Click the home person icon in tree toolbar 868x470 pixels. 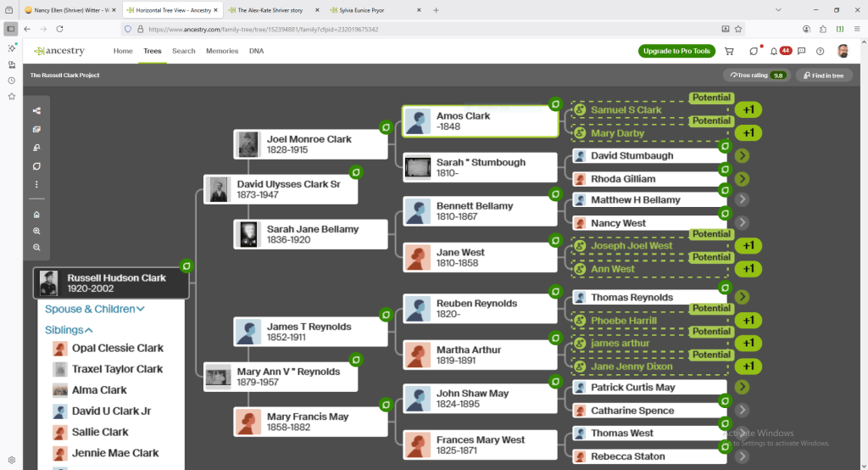36,215
